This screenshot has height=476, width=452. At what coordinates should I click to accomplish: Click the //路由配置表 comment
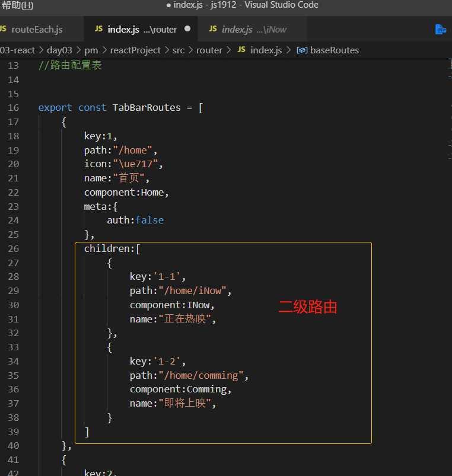[70, 65]
